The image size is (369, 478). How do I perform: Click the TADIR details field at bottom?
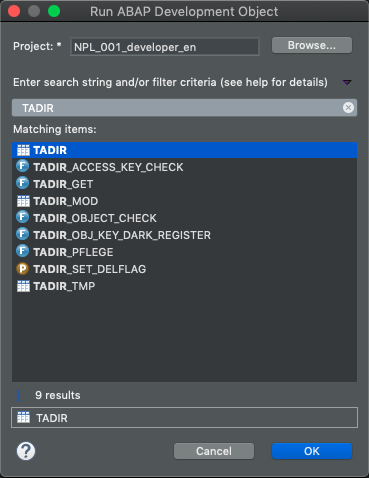point(184,417)
